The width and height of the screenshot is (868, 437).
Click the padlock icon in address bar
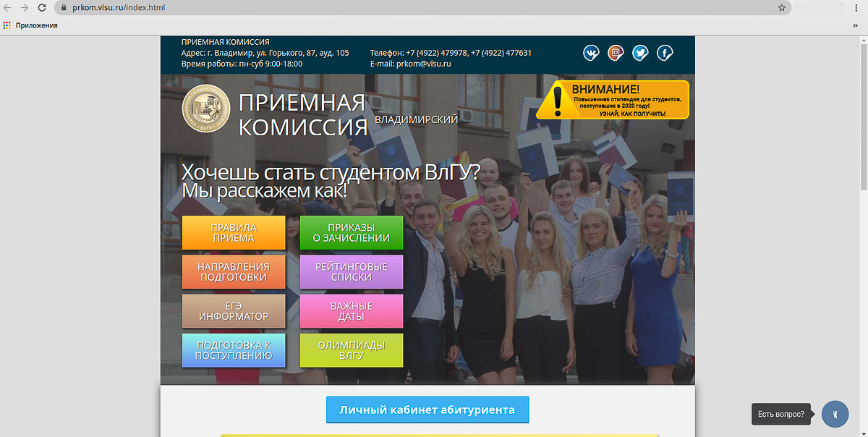pos(64,7)
